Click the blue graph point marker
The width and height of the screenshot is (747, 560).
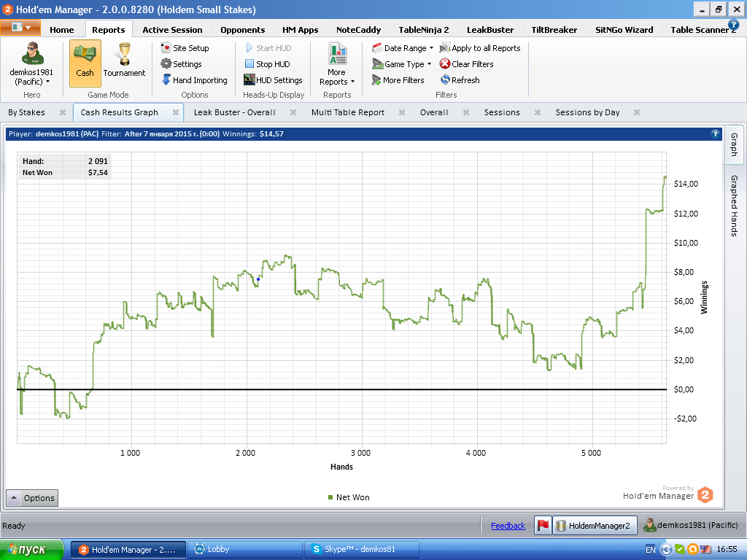click(x=258, y=279)
